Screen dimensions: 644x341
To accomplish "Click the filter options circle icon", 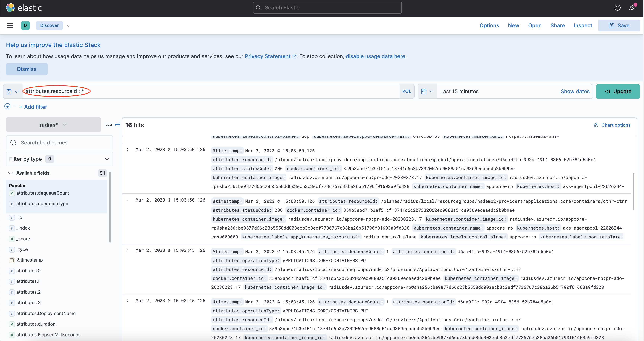I will [7, 106].
